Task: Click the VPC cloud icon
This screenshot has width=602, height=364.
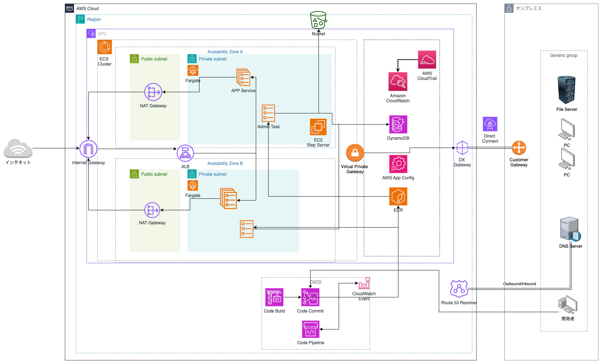Action: click(91, 33)
